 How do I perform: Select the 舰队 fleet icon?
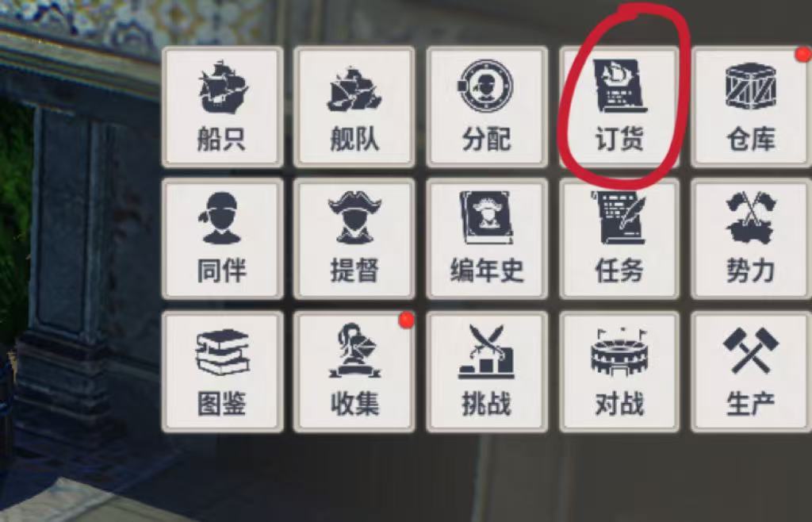tap(354, 107)
